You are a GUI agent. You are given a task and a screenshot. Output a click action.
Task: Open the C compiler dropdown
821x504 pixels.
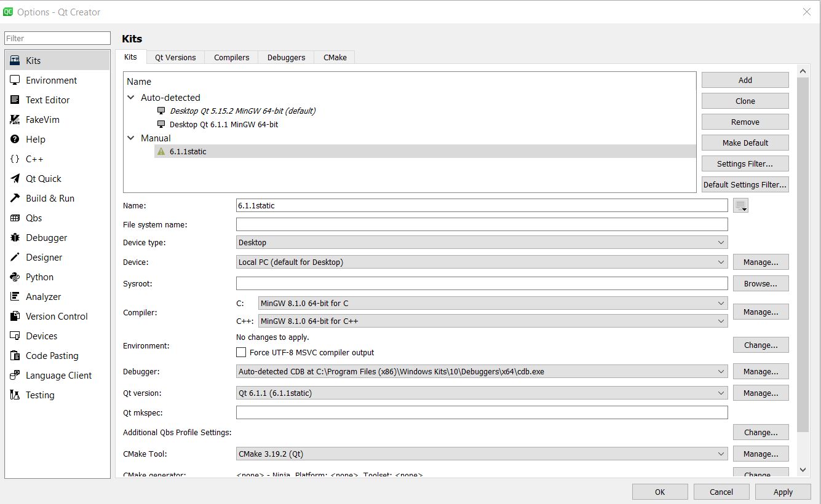(493, 303)
